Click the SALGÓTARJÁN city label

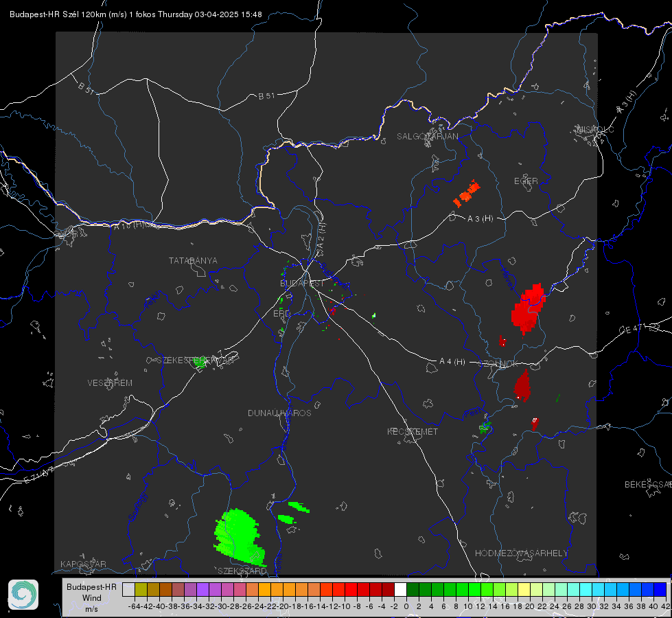pos(427,137)
